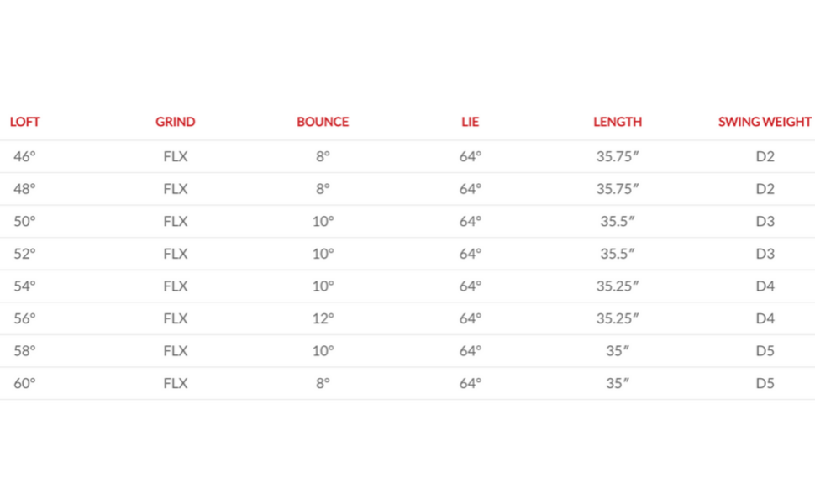
Task: Click the BOUNCE column header
Action: tap(323, 122)
